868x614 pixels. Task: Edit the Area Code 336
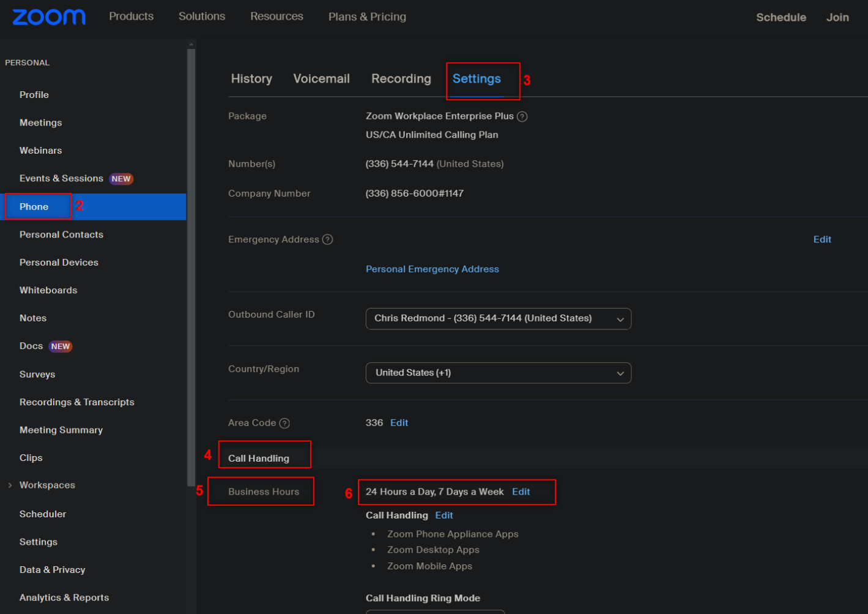399,423
